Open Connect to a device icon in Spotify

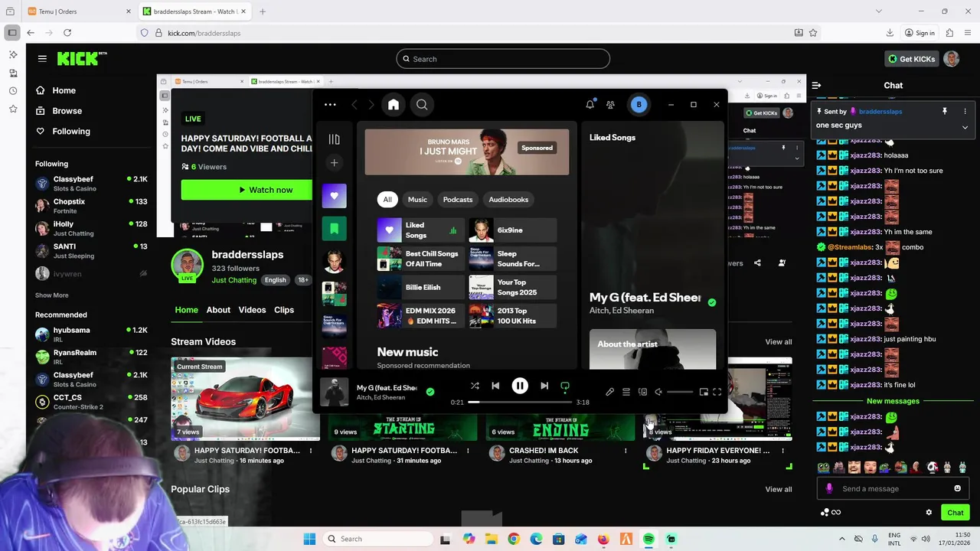(642, 392)
